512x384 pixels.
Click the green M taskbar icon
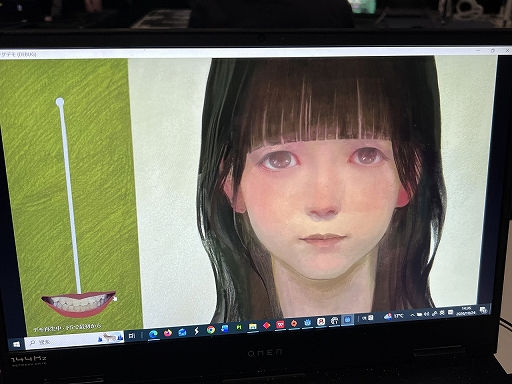[239, 327]
